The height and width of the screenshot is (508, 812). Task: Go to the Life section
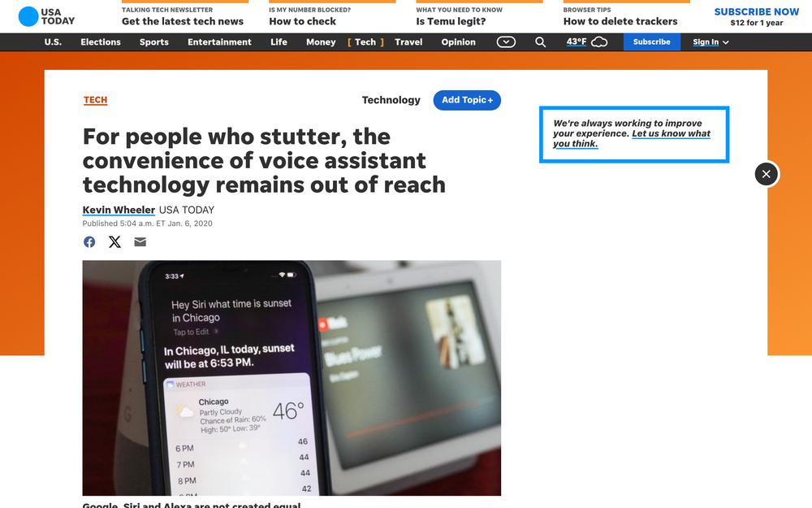279,42
